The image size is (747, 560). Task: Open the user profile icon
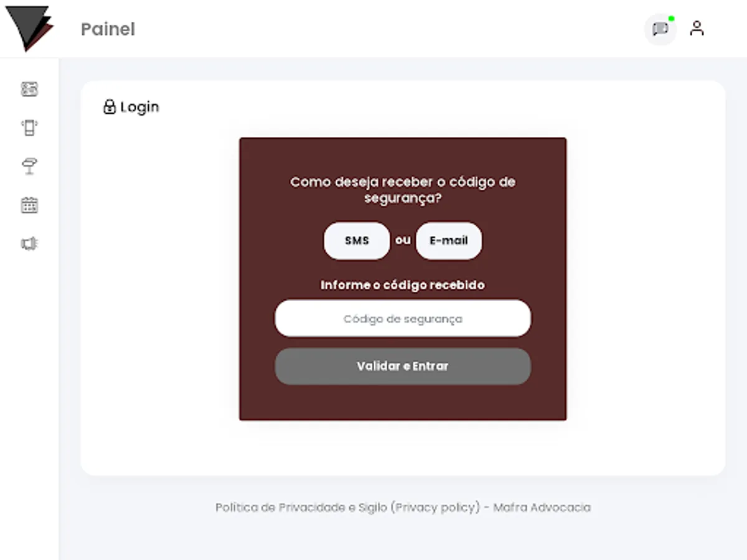click(697, 29)
